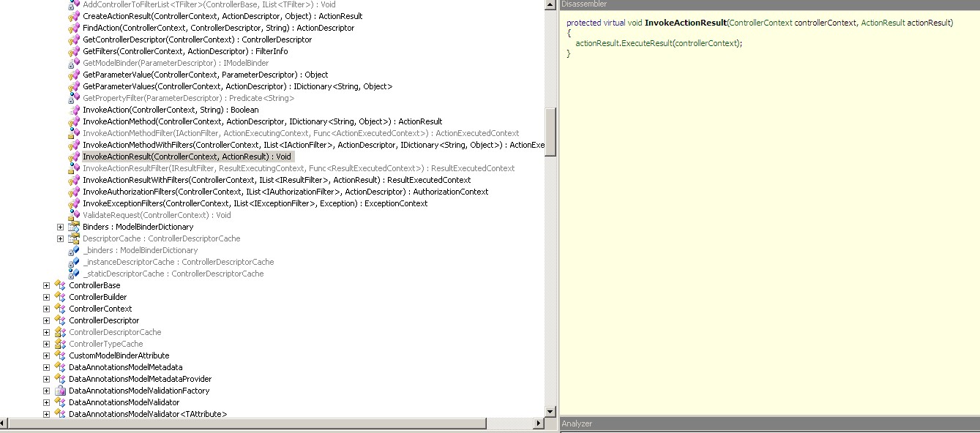980x433 pixels.
Task: Click the icon beside InvokeExceptionFilters
Action: [x=73, y=203]
